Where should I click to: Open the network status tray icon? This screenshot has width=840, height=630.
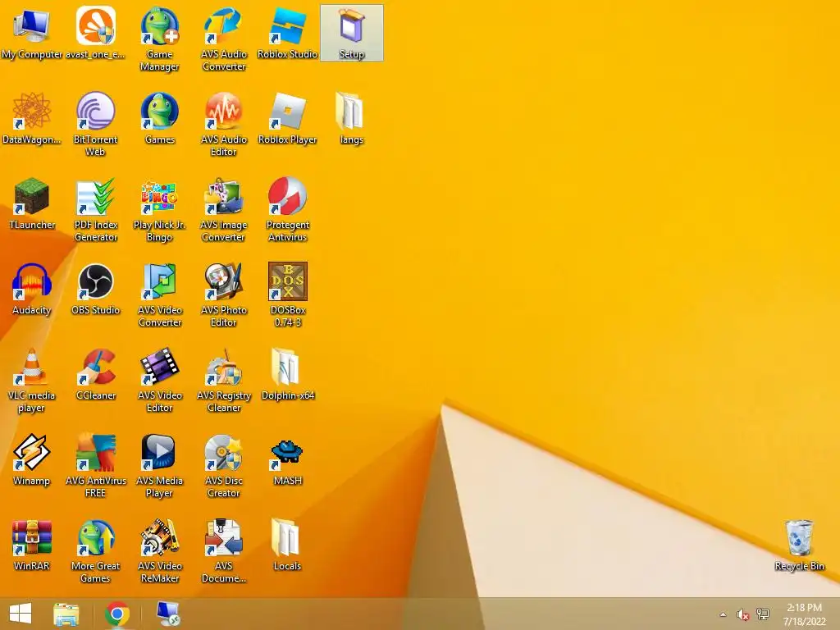coord(763,614)
